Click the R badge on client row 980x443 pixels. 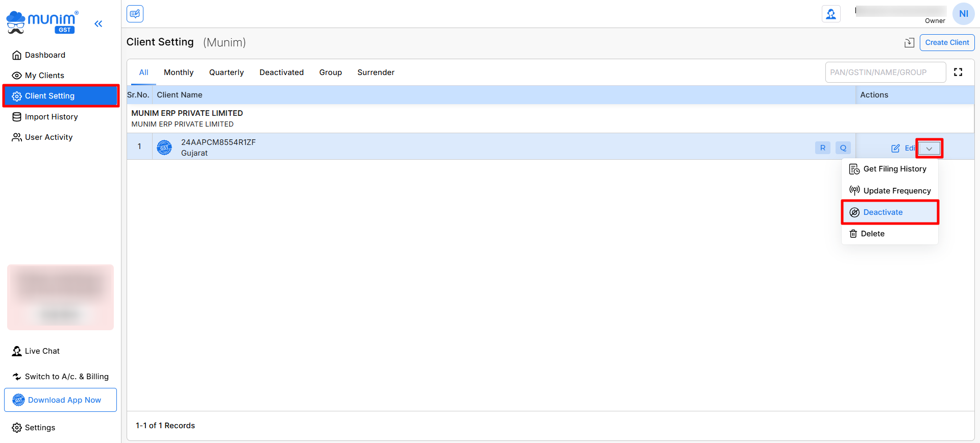[x=822, y=148]
